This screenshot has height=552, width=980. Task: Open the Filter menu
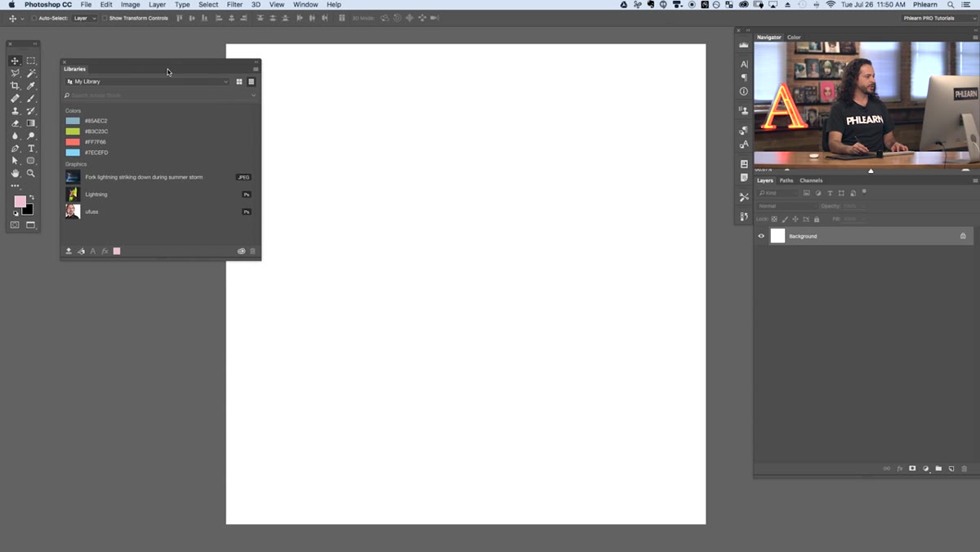pyautogui.click(x=234, y=5)
